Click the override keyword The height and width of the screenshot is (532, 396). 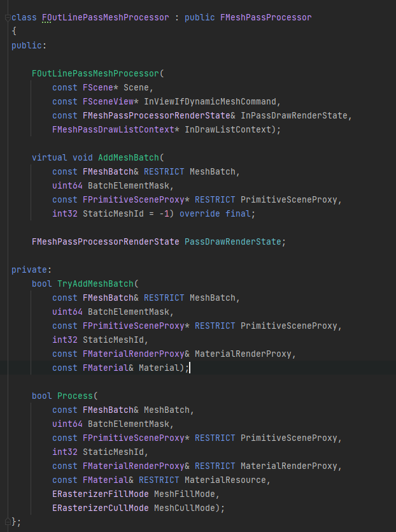[x=200, y=213]
